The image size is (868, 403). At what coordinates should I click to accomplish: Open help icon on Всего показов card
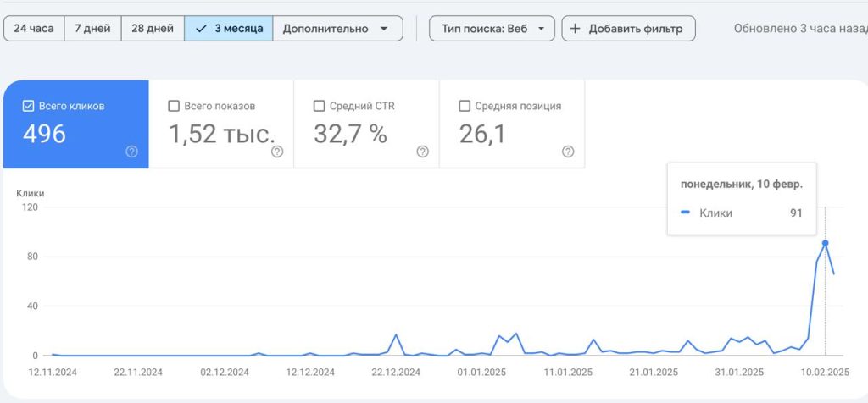click(x=277, y=152)
